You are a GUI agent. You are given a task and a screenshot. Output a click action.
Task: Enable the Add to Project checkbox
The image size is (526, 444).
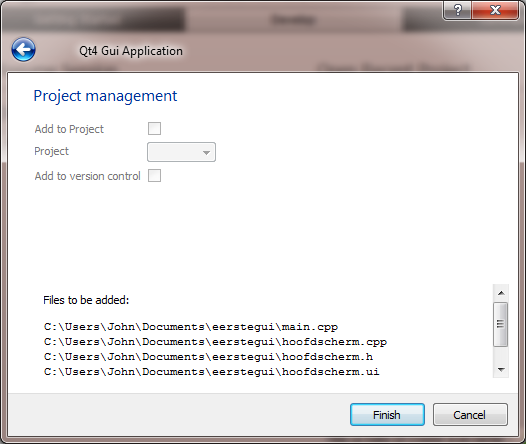point(154,128)
